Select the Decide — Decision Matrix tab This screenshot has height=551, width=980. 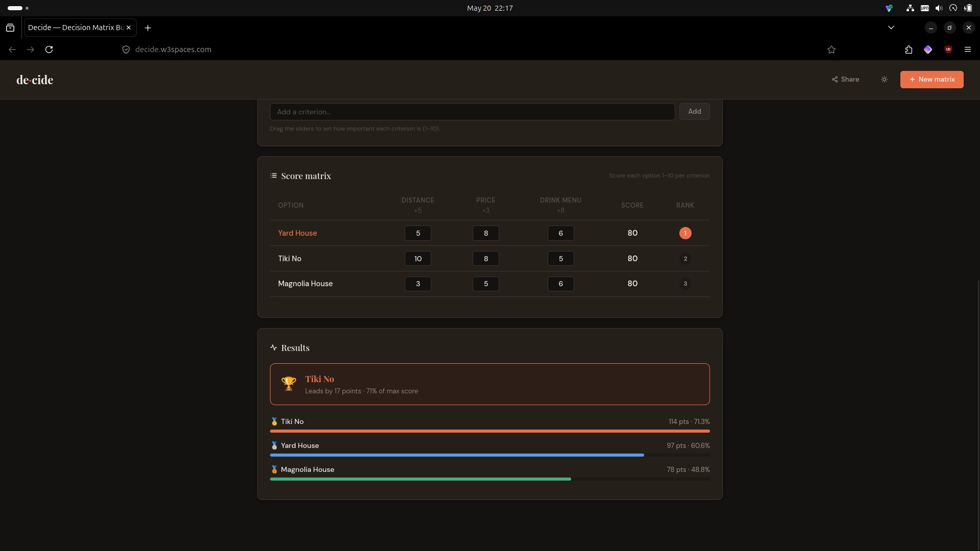(80, 28)
